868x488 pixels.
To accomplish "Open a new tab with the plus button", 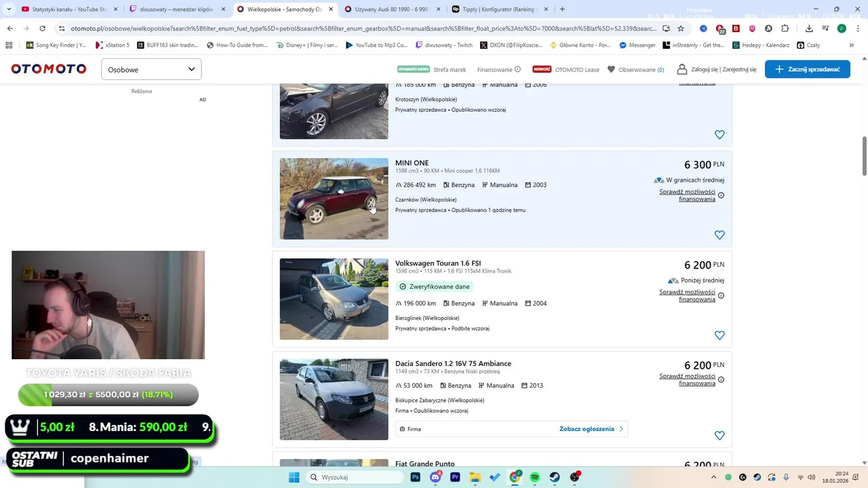I will pyautogui.click(x=562, y=9).
